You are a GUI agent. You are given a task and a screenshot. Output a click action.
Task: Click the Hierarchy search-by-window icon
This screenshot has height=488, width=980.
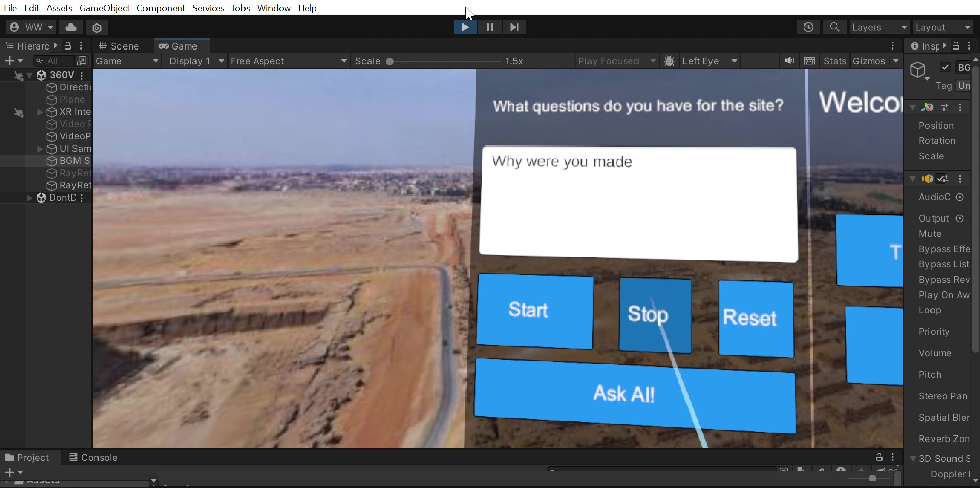[82, 61]
